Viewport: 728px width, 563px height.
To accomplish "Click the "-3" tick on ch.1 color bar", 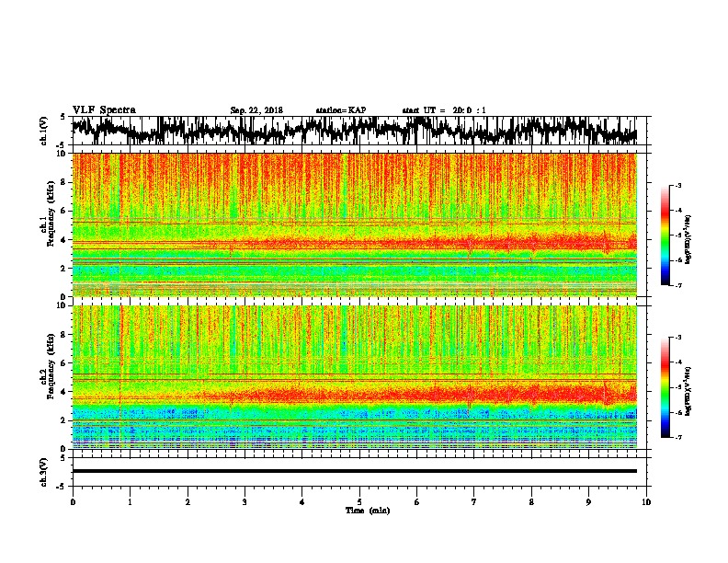I will coord(678,186).
